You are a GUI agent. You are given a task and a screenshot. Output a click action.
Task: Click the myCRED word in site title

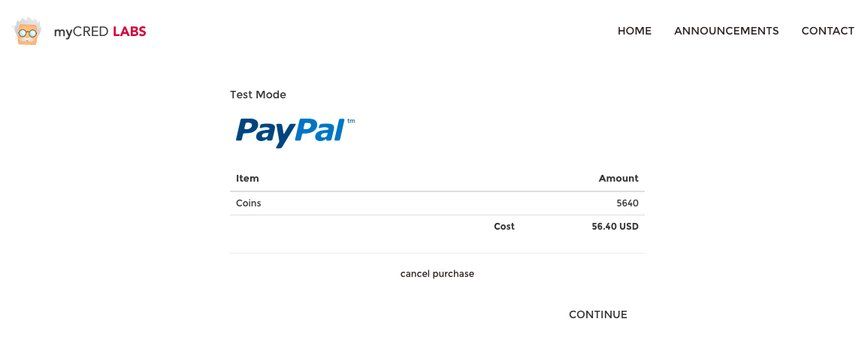[81, 32]
